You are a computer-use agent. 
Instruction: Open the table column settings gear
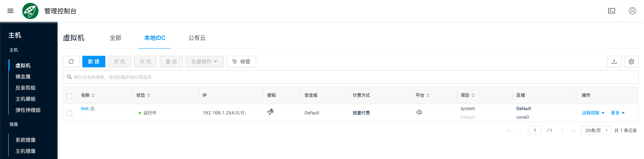631,62
